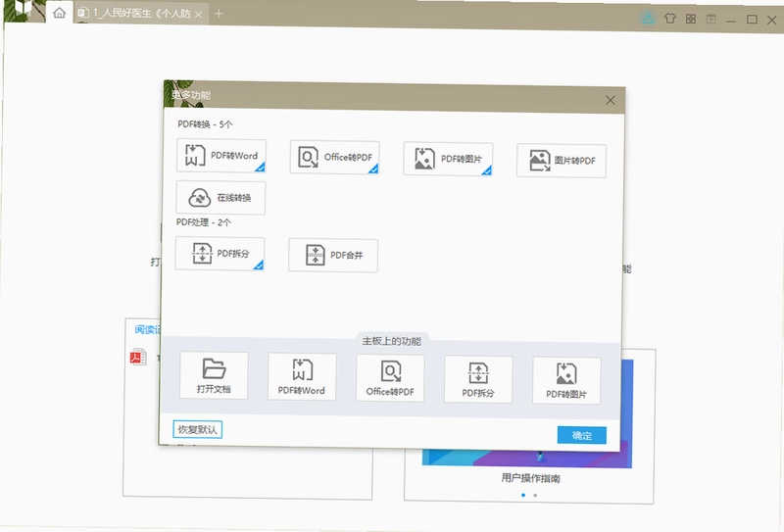Click 打开文档 in the main board area
Image resolution: width=784 pixels, height=532 pixels.
[214, 375]
